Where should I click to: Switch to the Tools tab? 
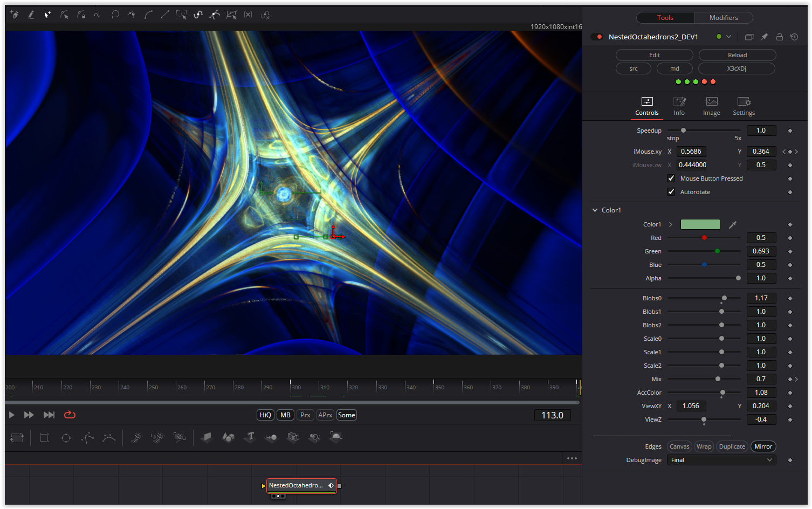[x=665, y=18]
